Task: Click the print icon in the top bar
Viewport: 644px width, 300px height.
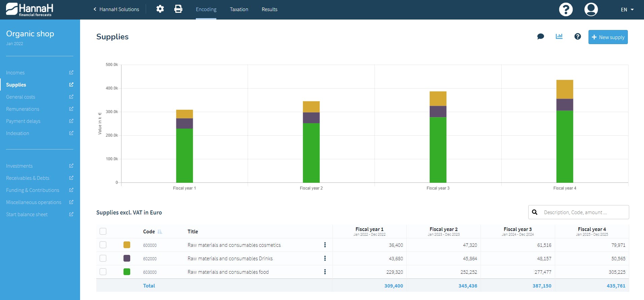Action: 178,9
